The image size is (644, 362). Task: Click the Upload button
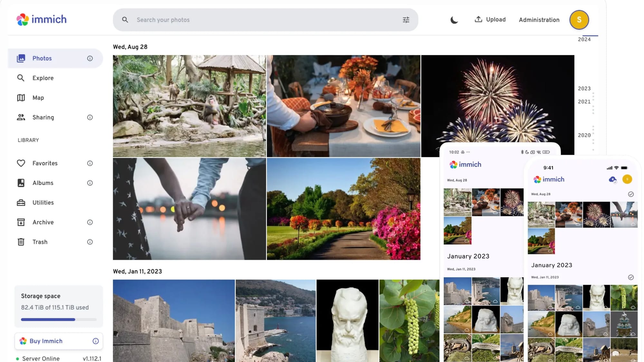click(490, 20)
